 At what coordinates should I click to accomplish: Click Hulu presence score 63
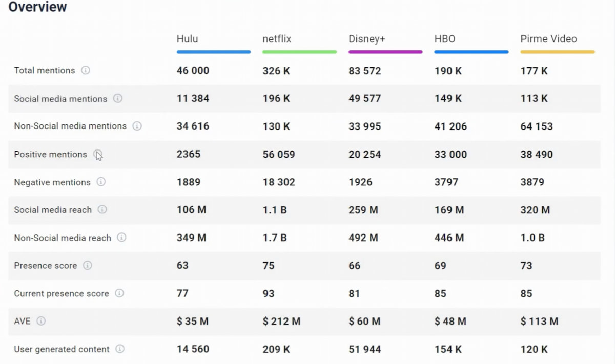pyautogui.click(x=182, y=266)
